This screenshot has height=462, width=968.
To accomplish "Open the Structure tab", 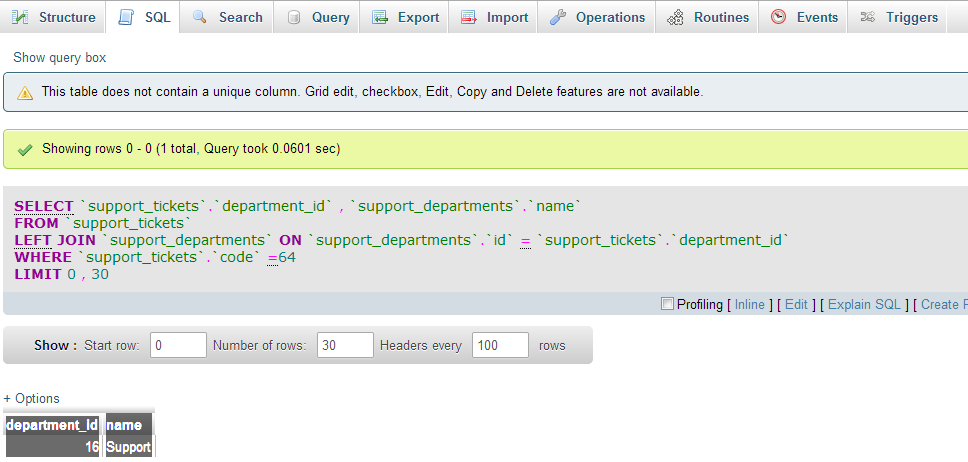I will 53,17.
